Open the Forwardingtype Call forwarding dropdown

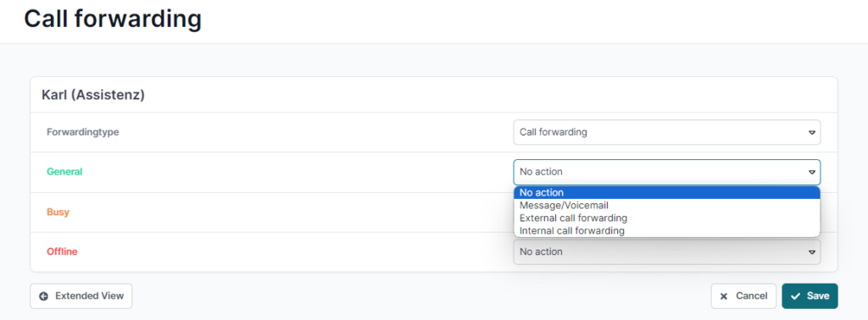coord(667,133)
